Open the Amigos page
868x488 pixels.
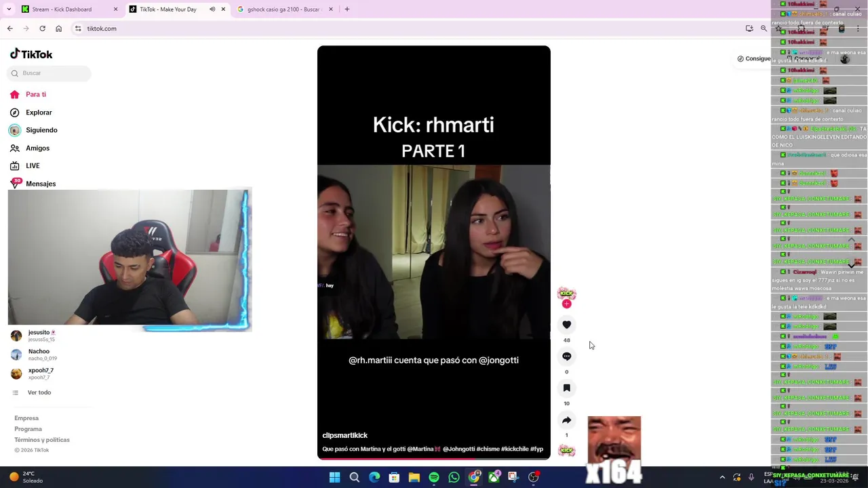[x=30, y=148]
